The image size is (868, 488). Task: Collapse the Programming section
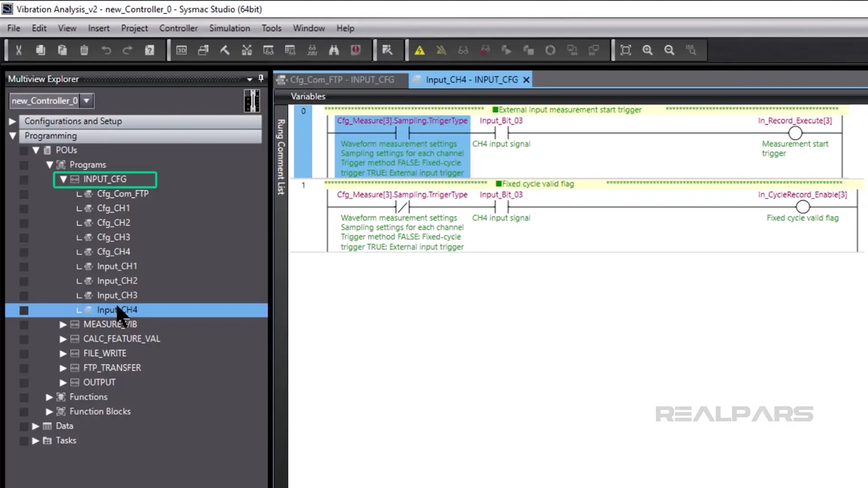(x=13, y=136)
